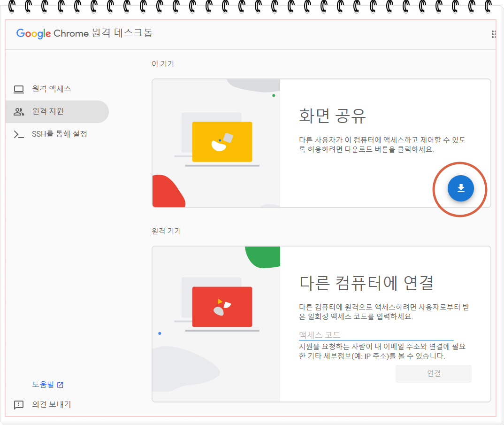Open the SSH를 통해 설정 sidebar item
The image size is (504, 425).
(x=57, y=134)
